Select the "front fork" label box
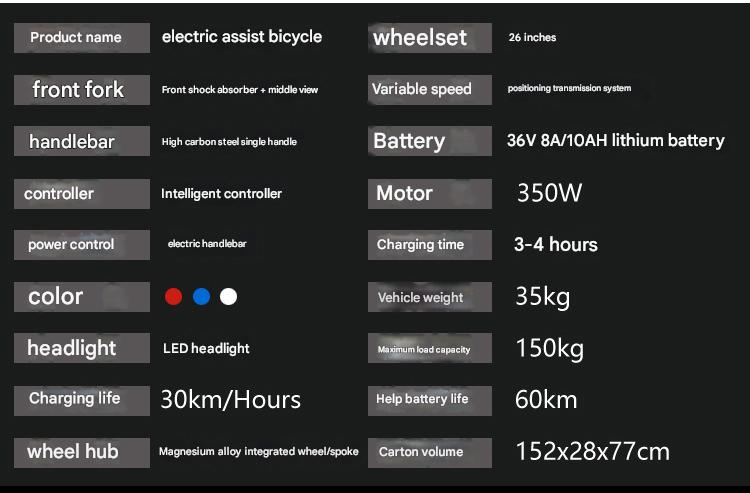 [82, 90]
